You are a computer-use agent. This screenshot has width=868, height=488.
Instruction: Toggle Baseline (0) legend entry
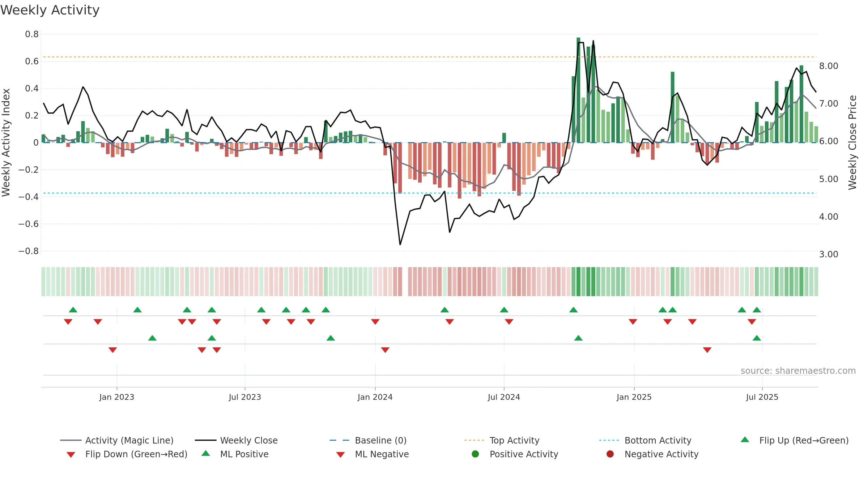click(x=368, y=440)
